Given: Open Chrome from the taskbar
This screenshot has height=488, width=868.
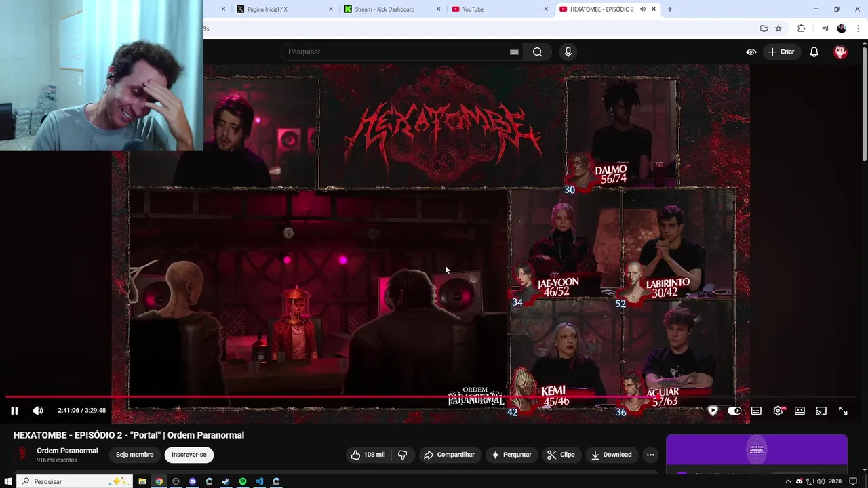Looking at the screenshot, I should (x=159, y=481).
